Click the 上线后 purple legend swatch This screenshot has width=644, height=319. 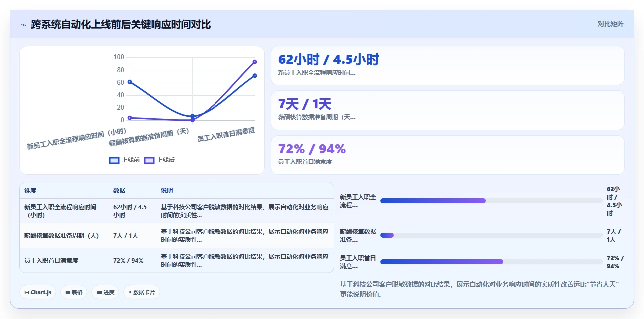coord(149,160)
